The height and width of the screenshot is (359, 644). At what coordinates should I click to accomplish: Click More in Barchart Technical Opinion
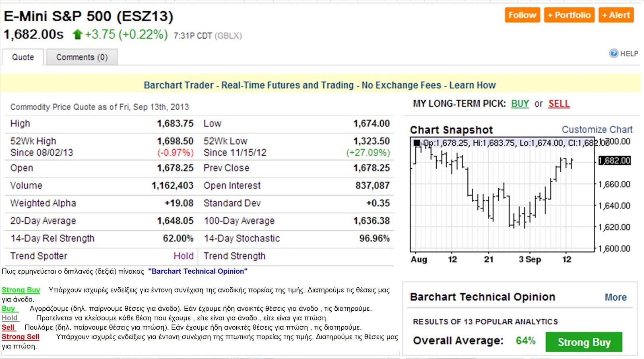615,297
